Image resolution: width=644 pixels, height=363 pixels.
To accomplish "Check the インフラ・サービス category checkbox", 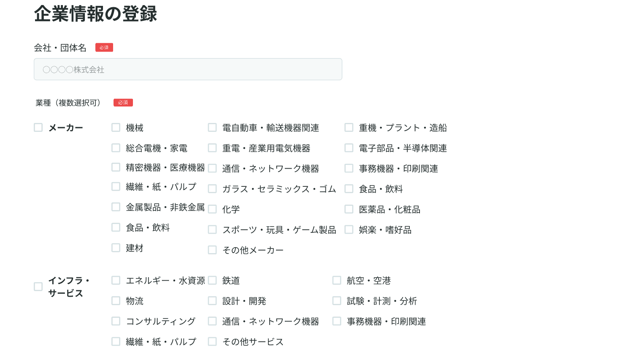I will click(38, 287).
